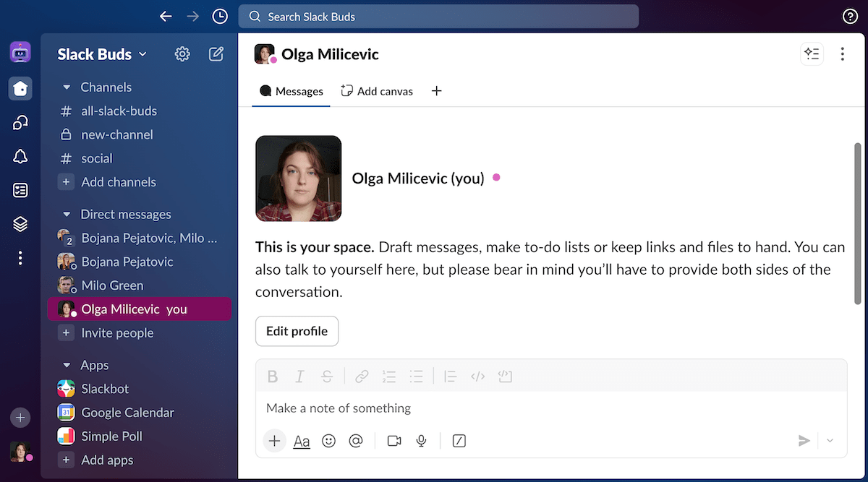Image resolution: width=868 pixels, height=482 pixels.
Task: Open user avatar at bottom left
Action: click(20, 452)
